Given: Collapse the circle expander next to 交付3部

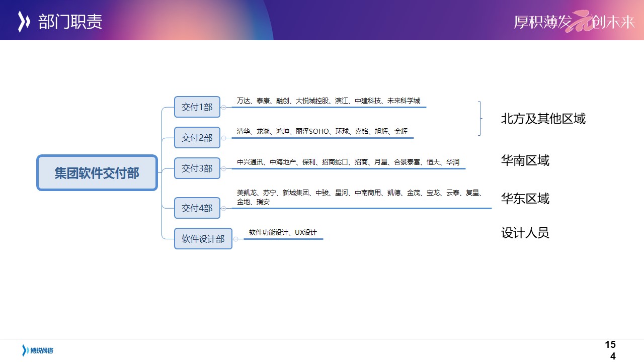Looking at the screenshot, I should click(224, 168).
